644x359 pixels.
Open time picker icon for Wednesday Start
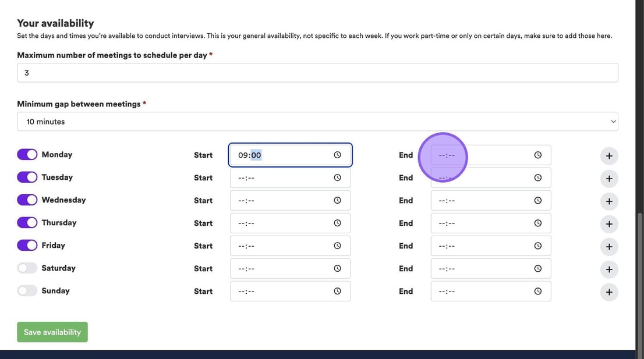coord(337,200)
